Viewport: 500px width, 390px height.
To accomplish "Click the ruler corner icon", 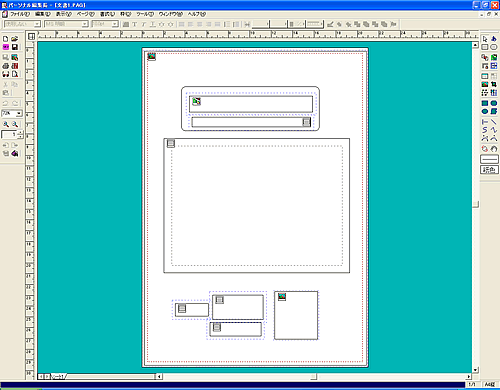I will pos(31,36).
